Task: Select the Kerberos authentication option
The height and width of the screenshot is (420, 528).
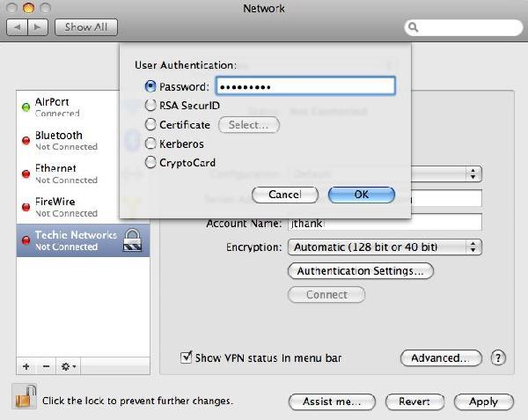Action: point(150,144)
